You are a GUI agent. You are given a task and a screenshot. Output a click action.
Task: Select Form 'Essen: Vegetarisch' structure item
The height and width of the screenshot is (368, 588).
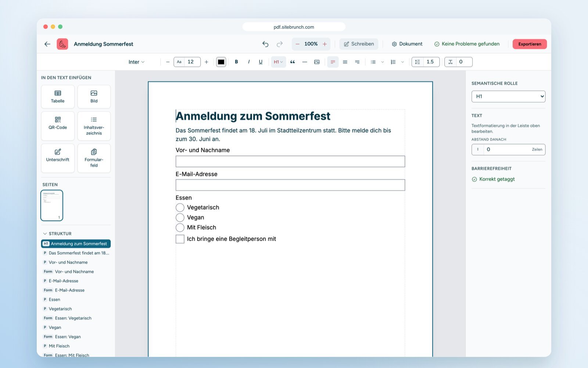pyautogui.click(x=76, y=318)
